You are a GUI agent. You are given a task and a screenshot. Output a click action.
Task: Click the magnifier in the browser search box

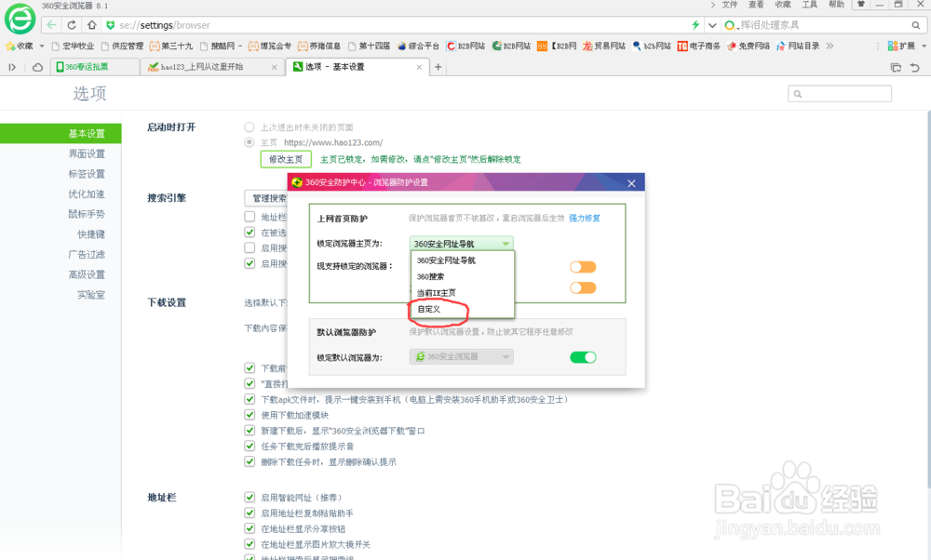click(916, 25)
